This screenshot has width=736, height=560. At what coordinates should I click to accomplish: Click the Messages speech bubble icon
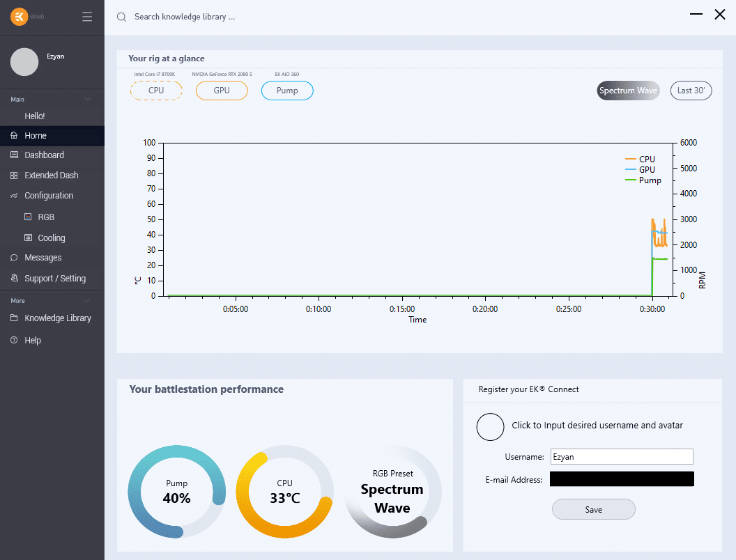tap(14, 258)
